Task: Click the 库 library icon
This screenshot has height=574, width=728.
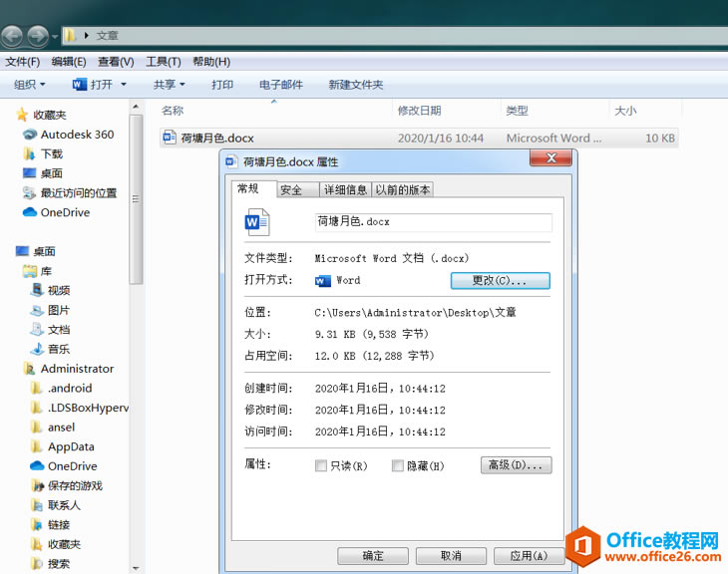Action: 30,271
